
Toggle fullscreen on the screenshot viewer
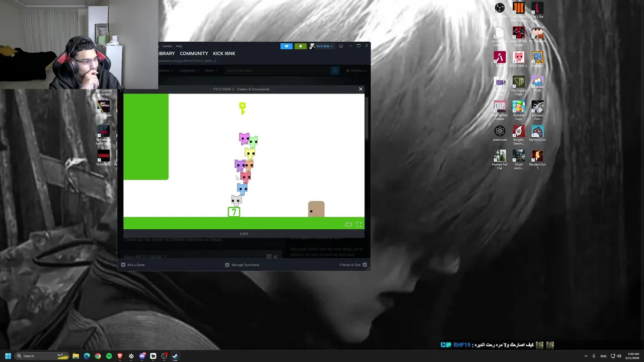(x=359, y=224)
